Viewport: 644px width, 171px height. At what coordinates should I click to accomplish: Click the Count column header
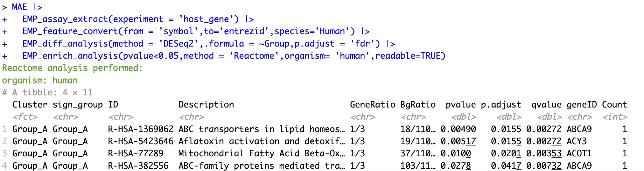click(x=614, y=105)
